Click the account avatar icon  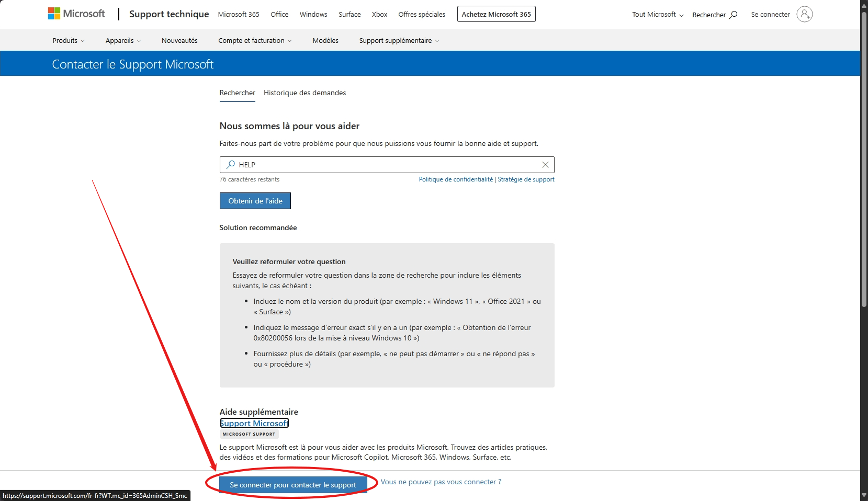[805, 14]
